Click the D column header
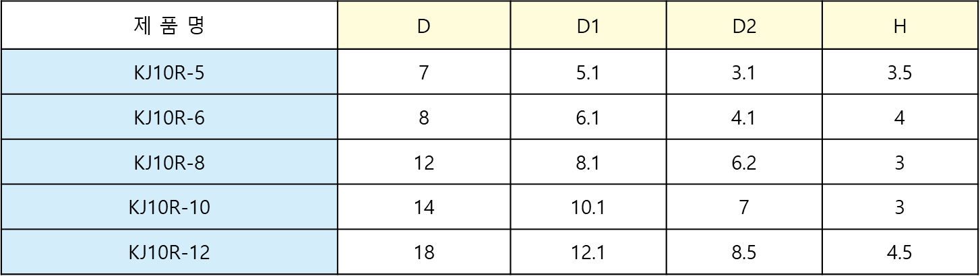 pyautogui.click(x=424, y=27)
